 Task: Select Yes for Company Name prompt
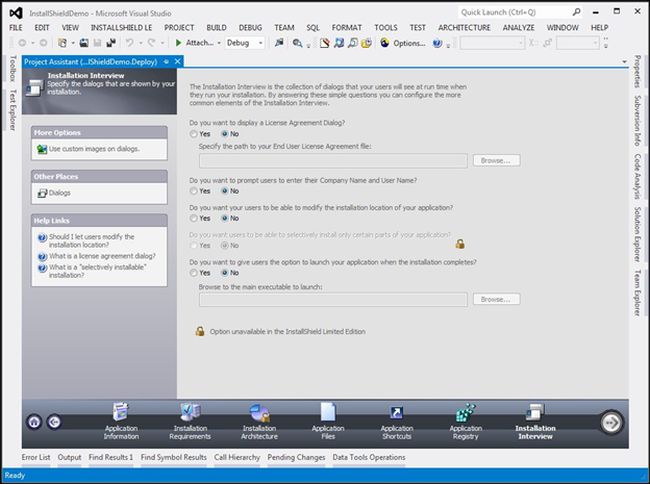[194, 190]
